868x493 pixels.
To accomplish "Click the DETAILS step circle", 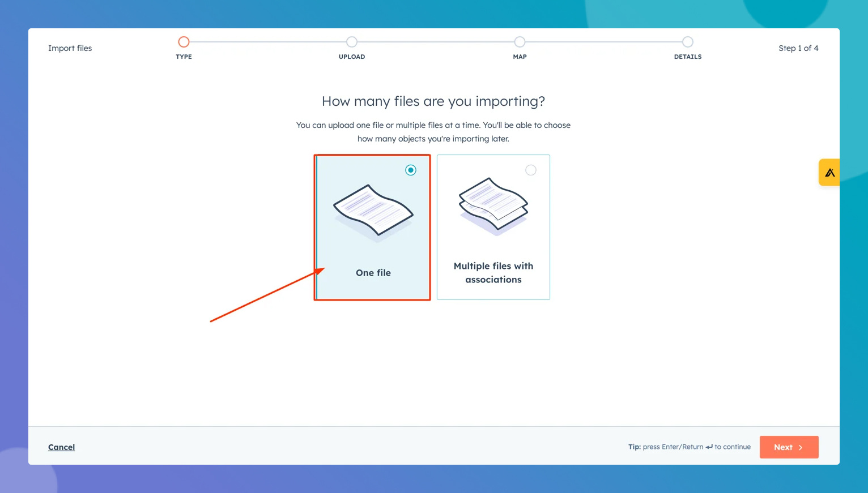I will (x=687, y=42).
